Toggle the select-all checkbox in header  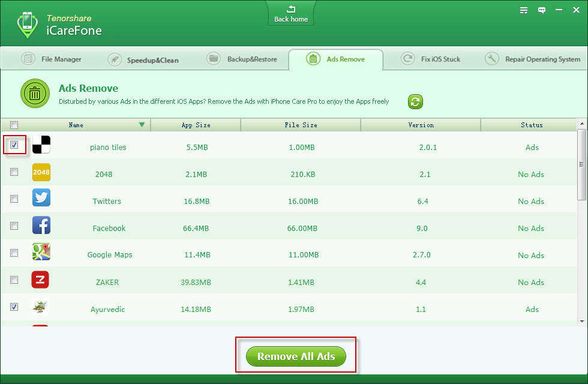coord(14,125)
